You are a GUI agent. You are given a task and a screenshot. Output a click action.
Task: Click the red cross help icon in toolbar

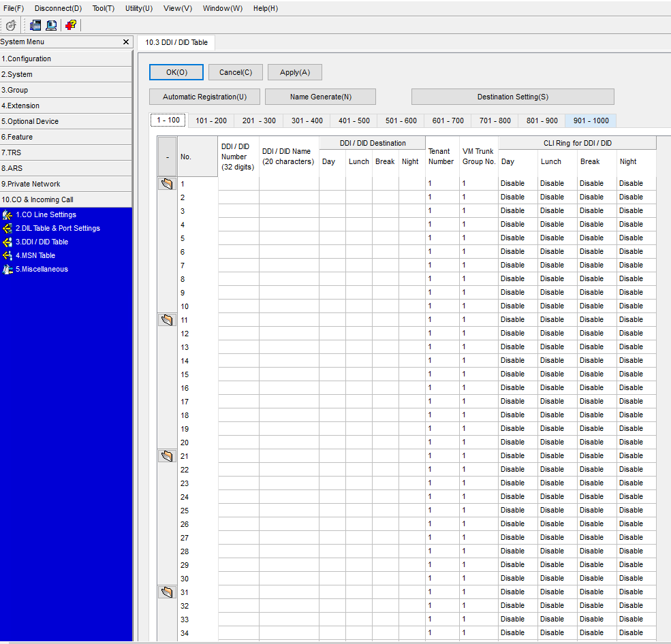coord(71,25)
